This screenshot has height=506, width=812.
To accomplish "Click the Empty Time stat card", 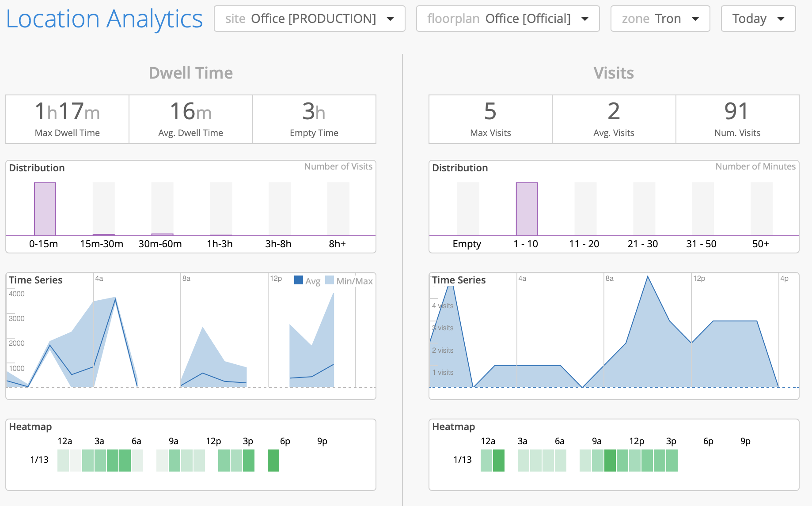I will click(314, 119).
